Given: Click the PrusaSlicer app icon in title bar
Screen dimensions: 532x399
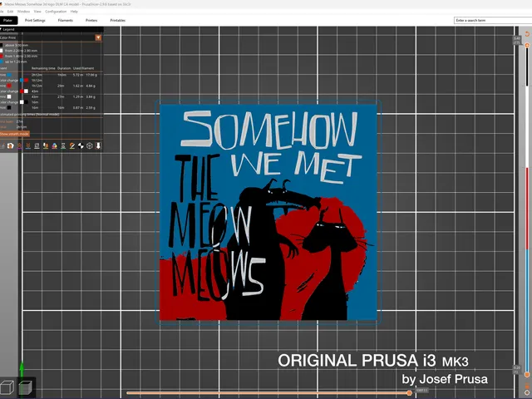Looking at the screenshot, I should click(x=2, y=4).
